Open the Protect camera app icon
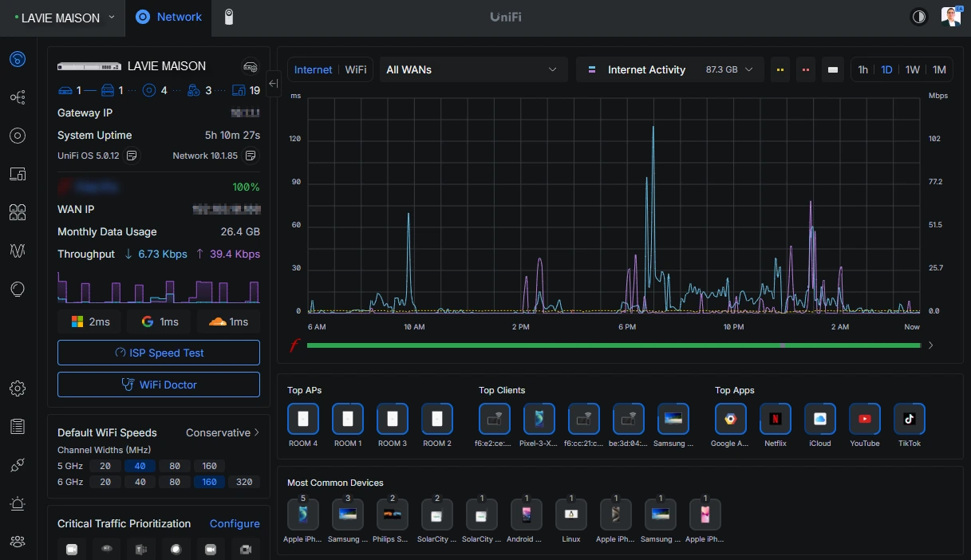The image size is (971, 560). point(228,18)
